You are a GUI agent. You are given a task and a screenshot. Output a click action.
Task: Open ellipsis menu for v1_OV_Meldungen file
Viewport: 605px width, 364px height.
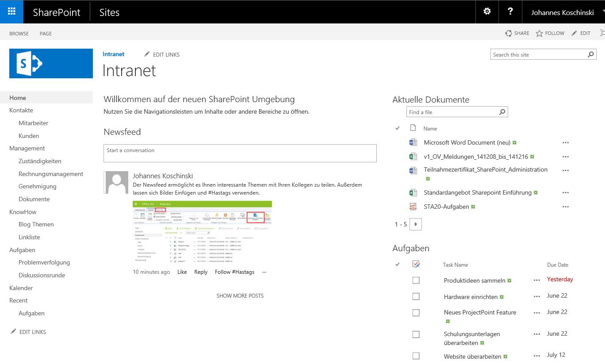point(565,157)
